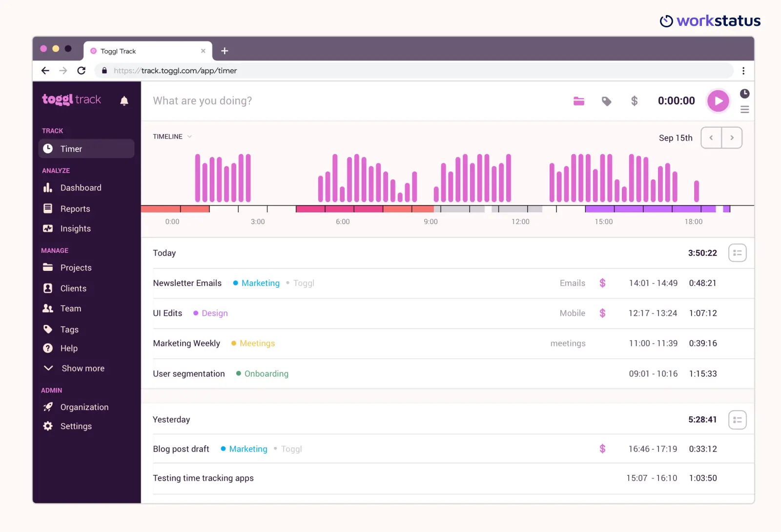Close the Toggl Track tab

(x=203, y=51)
